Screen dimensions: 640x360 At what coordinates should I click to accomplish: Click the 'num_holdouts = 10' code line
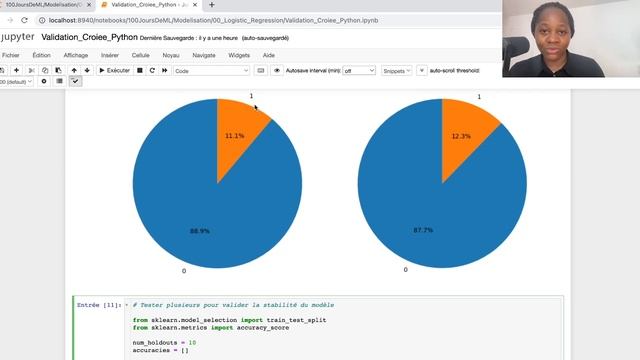click(x=164, y=342)
